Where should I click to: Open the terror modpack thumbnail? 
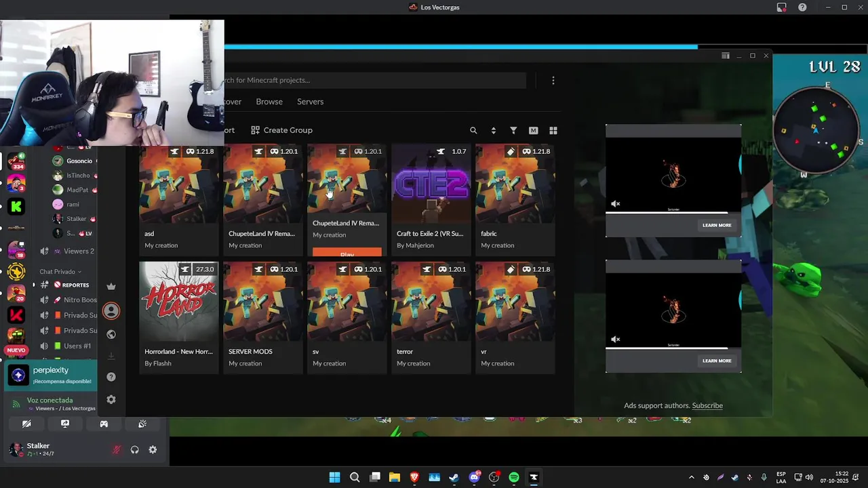431,302
